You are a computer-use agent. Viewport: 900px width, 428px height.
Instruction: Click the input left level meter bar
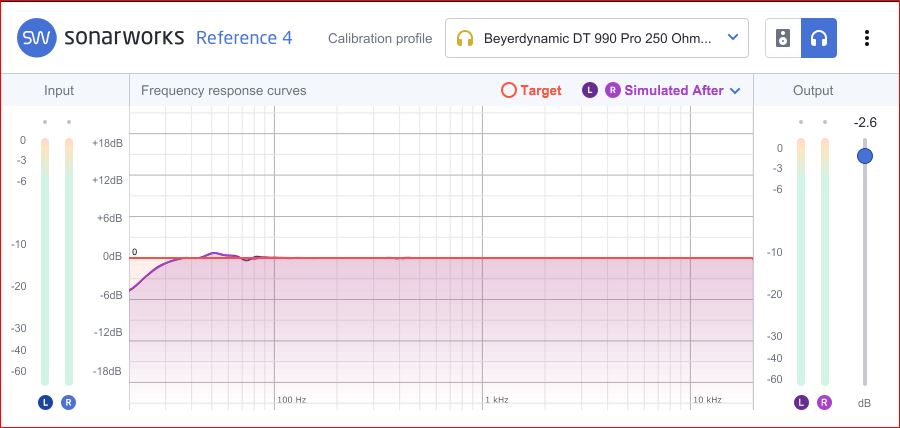tap(45, 262)
